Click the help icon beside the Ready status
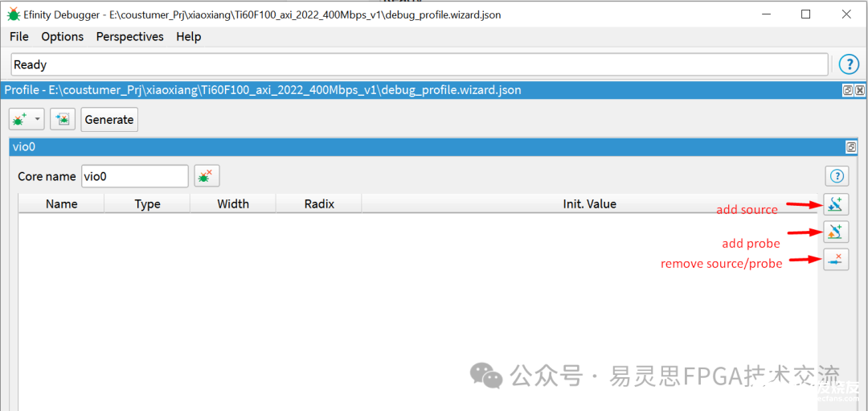The height and width of the screenshot is (411, 868). coord(849,64)
